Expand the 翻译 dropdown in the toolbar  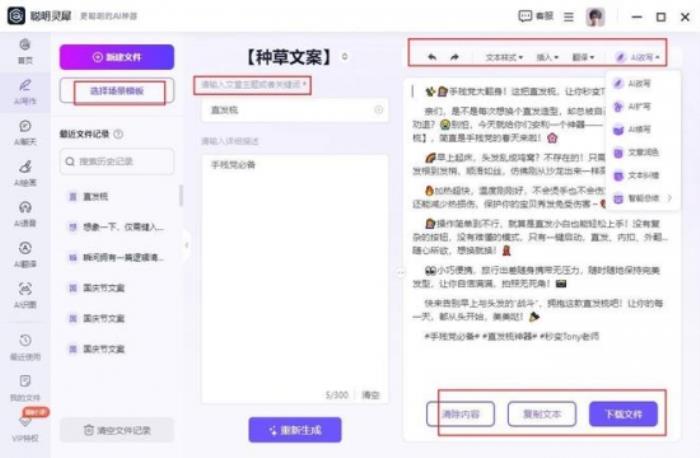583,58
